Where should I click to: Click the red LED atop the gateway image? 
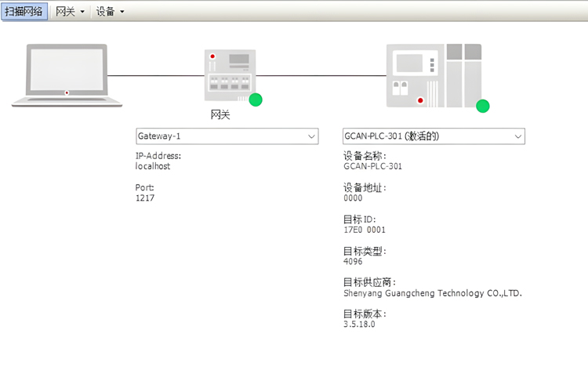coord(212,56)
